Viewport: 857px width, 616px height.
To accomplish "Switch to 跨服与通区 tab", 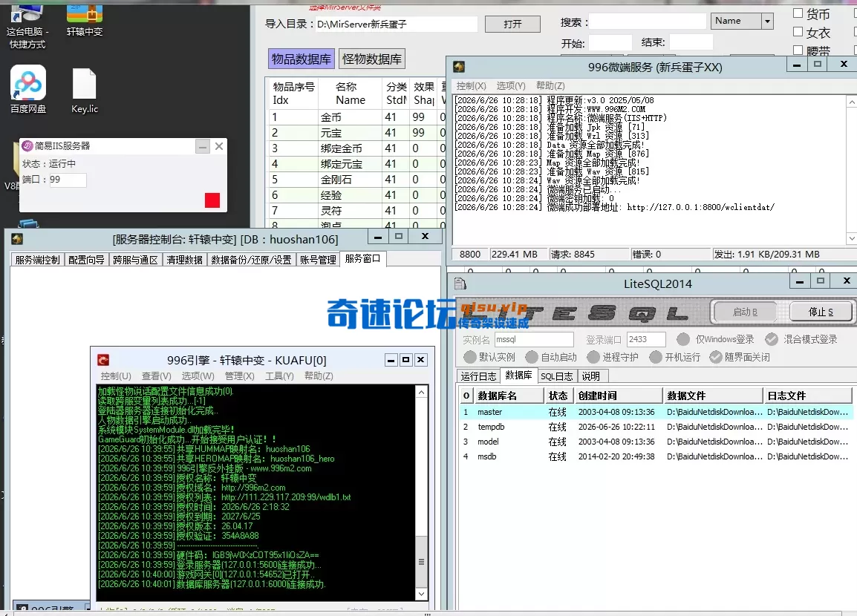I will pyautogui.click(x=136, y=260).
